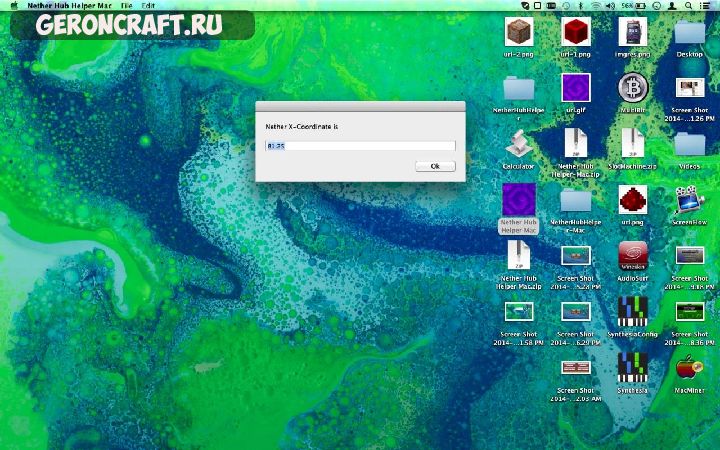The width and height of the screenshot is (720, 450).
Task: Select the url-1.png red block icon
Action: (x=576, y=32)
